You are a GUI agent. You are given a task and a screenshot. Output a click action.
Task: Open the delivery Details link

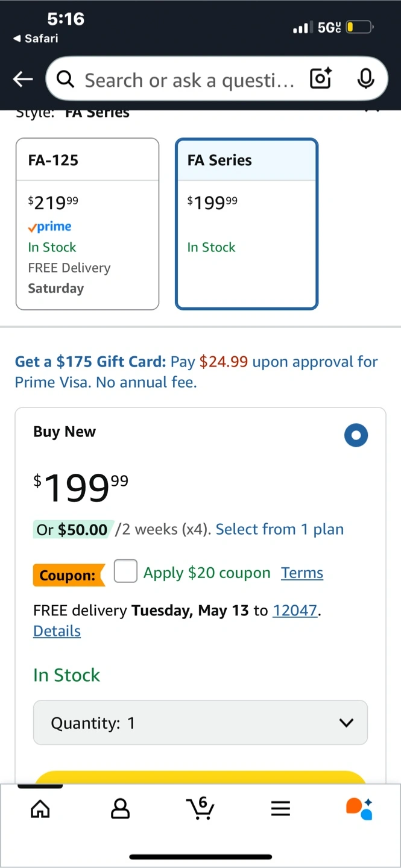pyautogui.click(x=57, y=631)
